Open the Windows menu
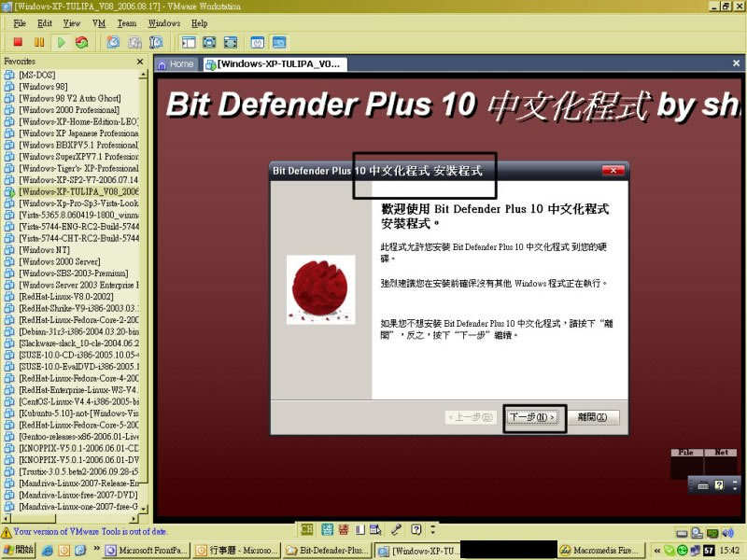Image resolution: width=747 pixels, height=560 pixels. click(x=164, y=22)
